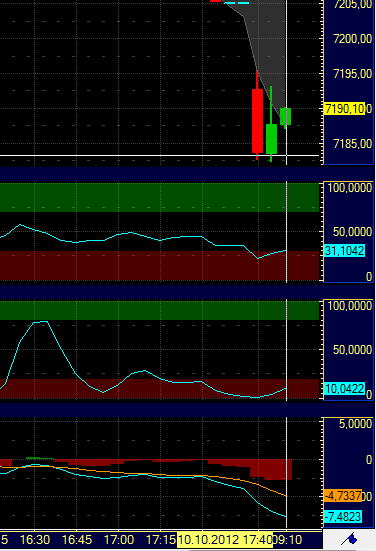Click the 5,0000 scale value in the histogram panel
The image size is (376, 551).
pyautogui.click(x=355, y=423)
